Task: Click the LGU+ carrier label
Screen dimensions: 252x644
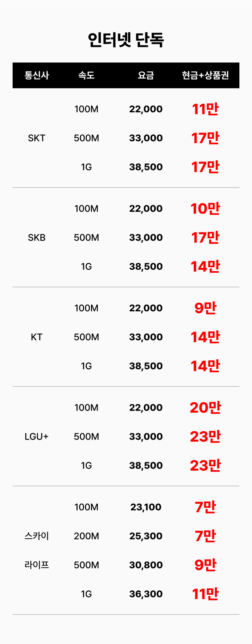Action: point(37,436)
